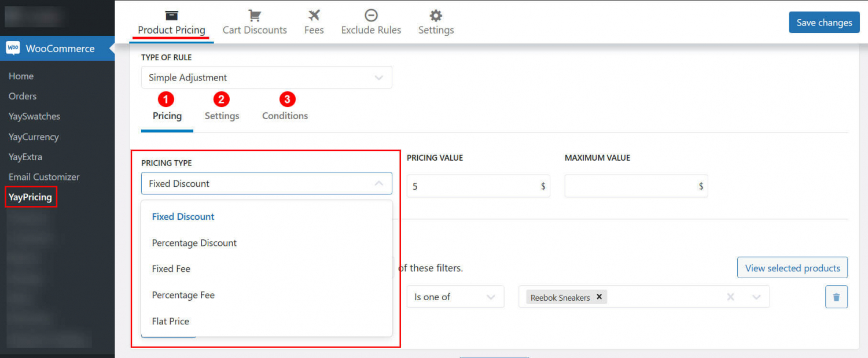Select YayPricing in the sidebar
This screenshot has height=358, width=868.
[31, 197]
